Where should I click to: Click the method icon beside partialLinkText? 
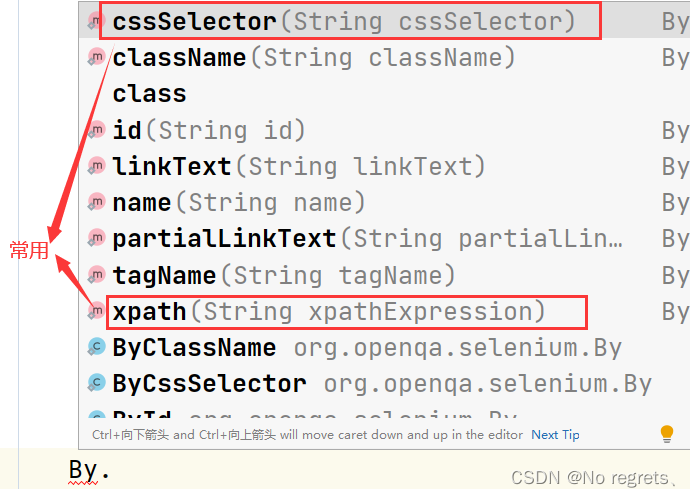(x=96, y=238)
